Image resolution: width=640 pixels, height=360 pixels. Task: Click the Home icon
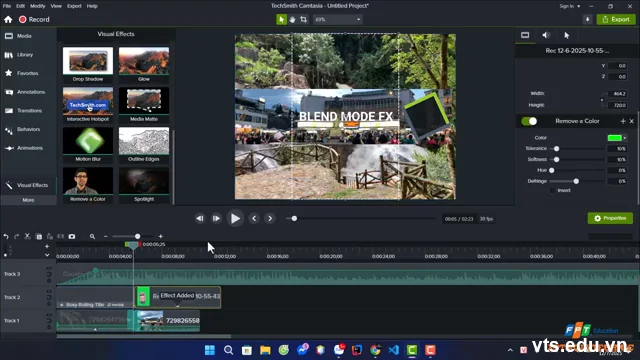pos(8,20)
